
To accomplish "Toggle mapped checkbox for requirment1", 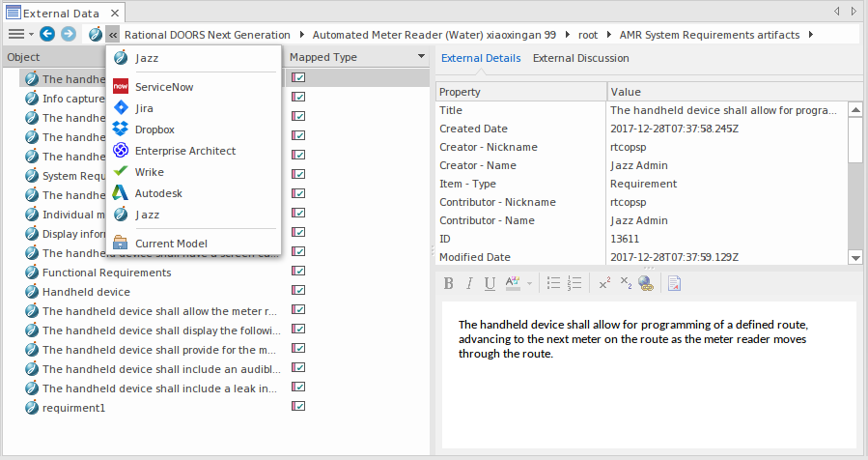I will pyautogui.click(x=298, y=406).
